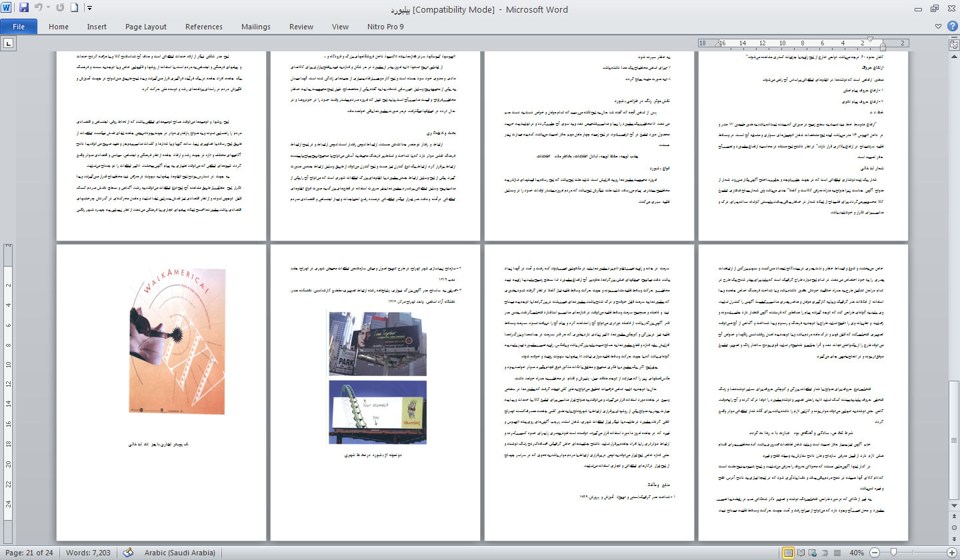Click the tab stop selector box
This screenshot has width=960, height=560.
(x=9, y=43)
